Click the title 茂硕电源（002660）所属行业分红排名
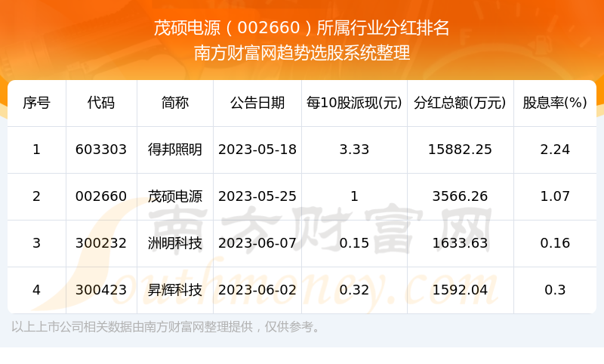The width and height of the screenshot is (604, 364). click(x=301, y=28)
